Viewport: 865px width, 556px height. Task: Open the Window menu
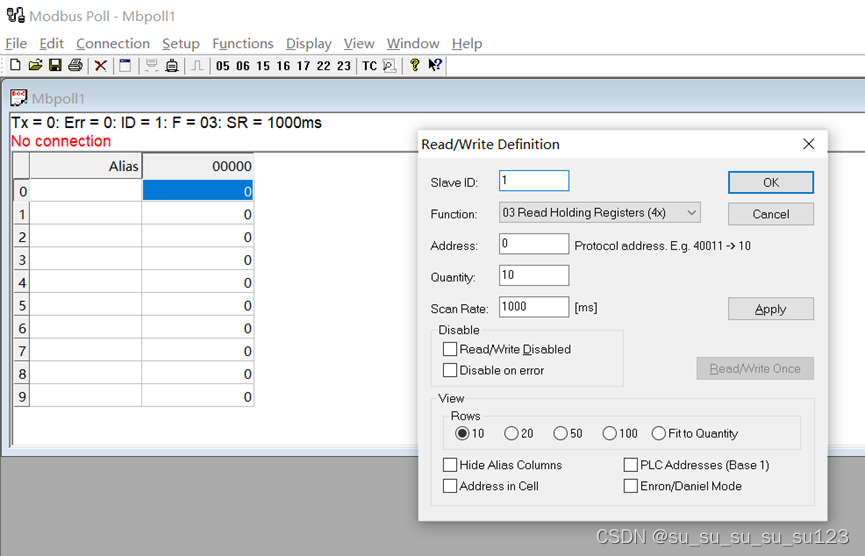click(x=413, y=44)
